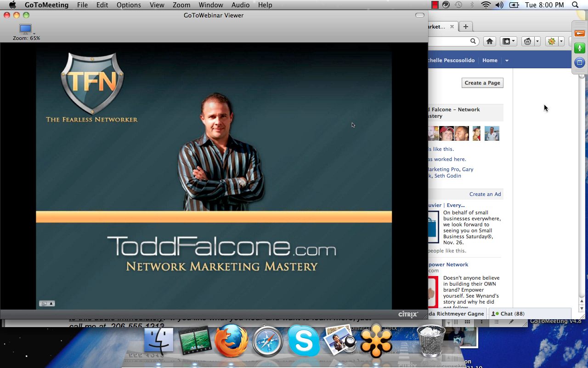This screenshot has width=588, height=368.
Task: Click the Greasemonkey monkey icon
Action: tap(528, 41)
